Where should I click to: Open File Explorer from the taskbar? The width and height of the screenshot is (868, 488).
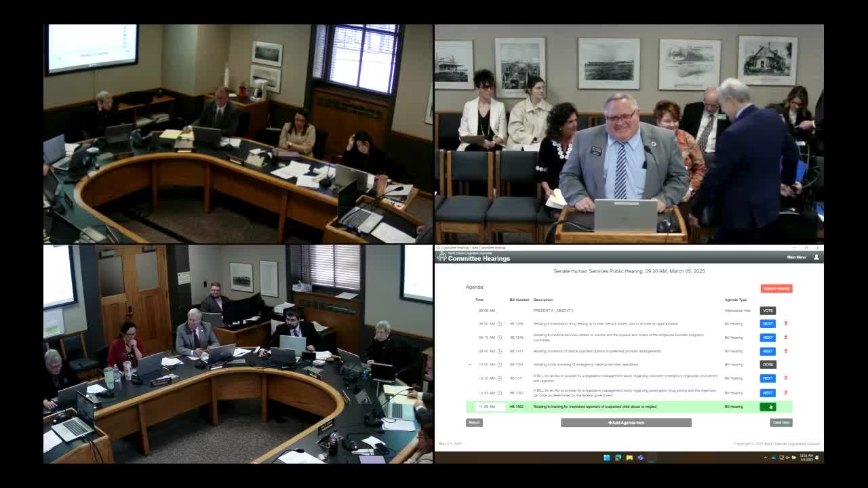coord(629,457)
